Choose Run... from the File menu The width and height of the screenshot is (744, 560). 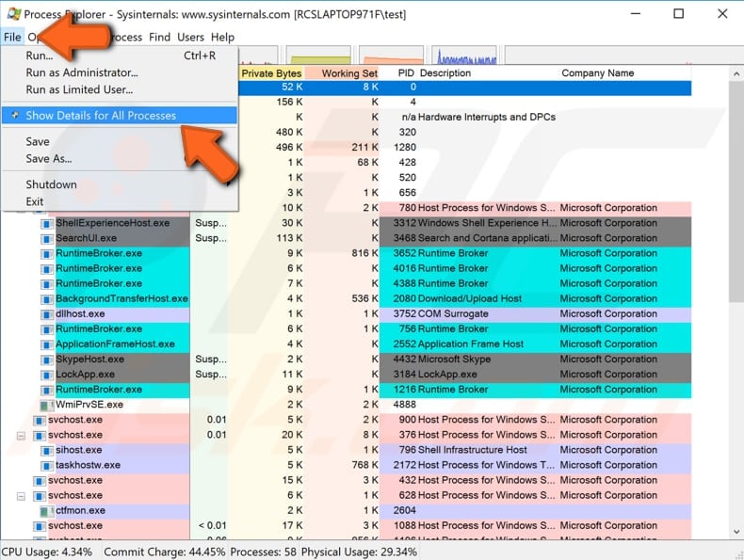[x=120, y=56]
